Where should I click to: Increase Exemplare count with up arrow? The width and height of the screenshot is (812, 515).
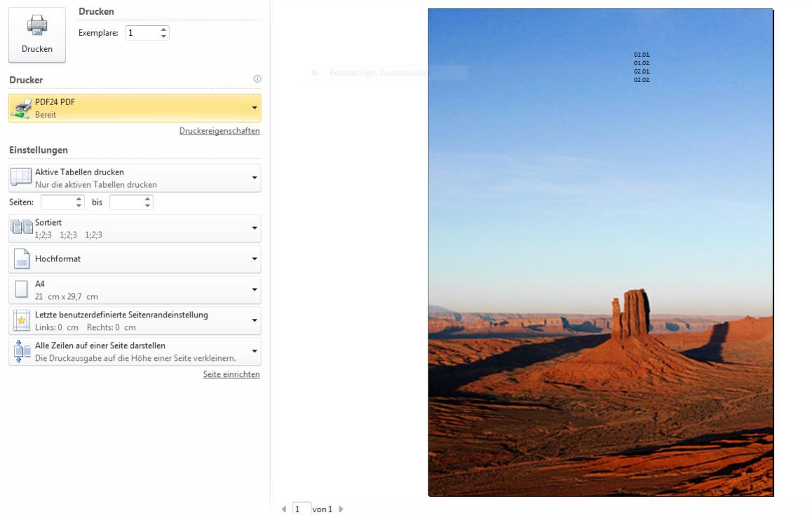tap(163, 29)
